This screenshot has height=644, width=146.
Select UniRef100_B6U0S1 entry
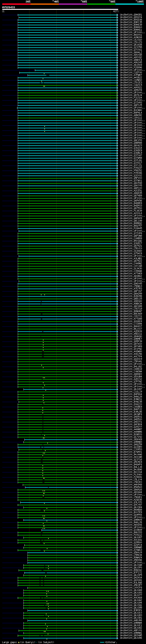pos(131,35)
